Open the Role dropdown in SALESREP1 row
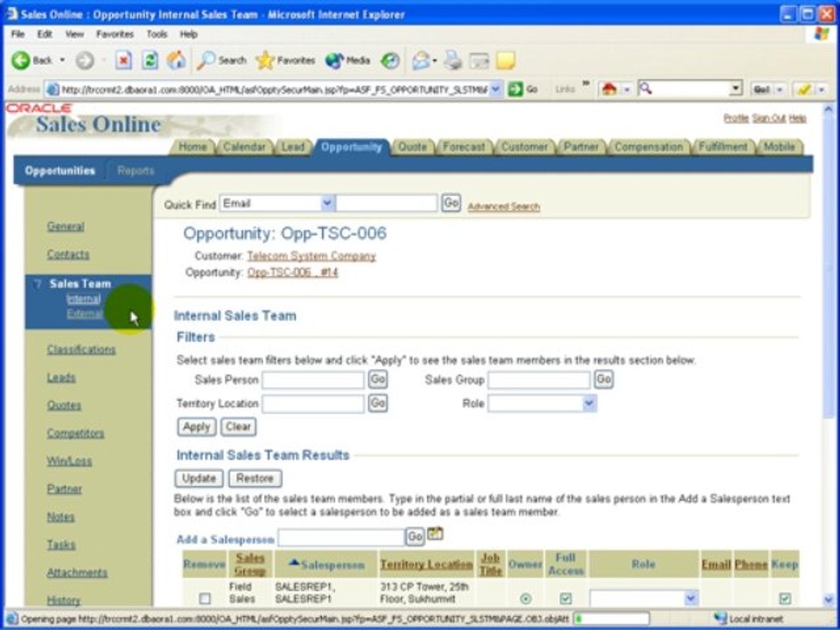This screenshot has height=630, width=840. coord(691,598)
